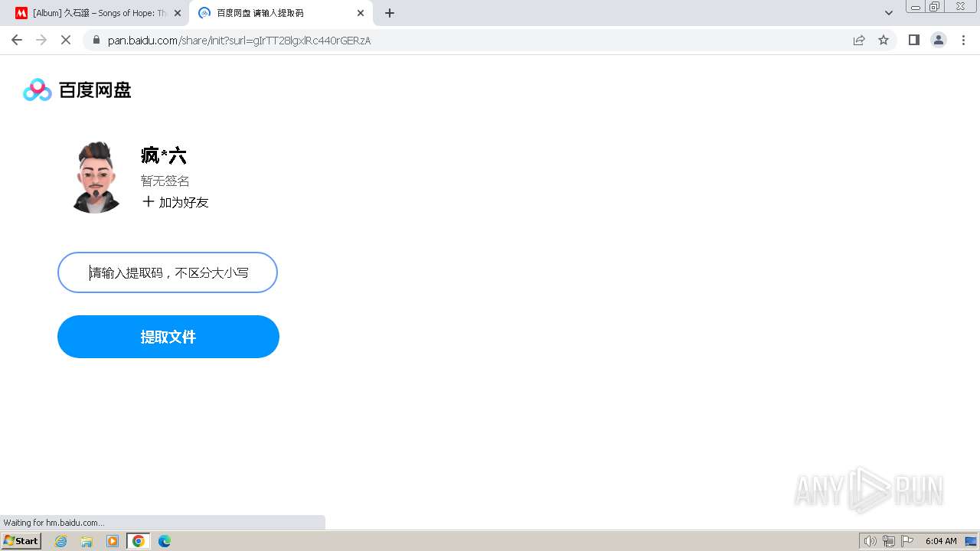Click the 6:04 AM system clock
Image resolution: width=980 pixels, height=551 pixels.
click(x=941, y=541)
